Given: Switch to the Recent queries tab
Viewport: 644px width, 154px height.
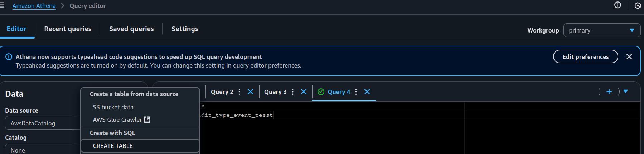Looking at the screenshot, I should [68, 29].
